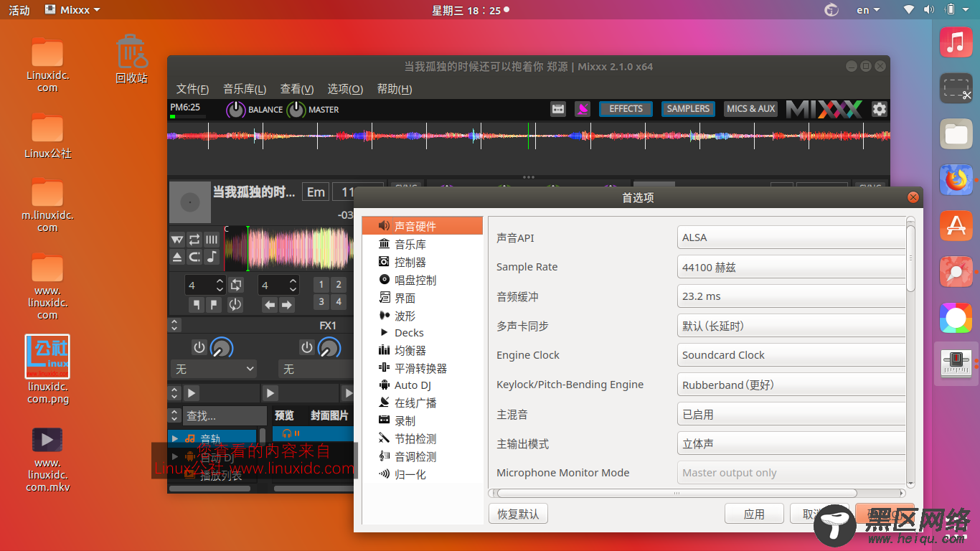Toggle the SAMPLERS section button
Screen dimensions: 980x551
click(x=688, y=109)
